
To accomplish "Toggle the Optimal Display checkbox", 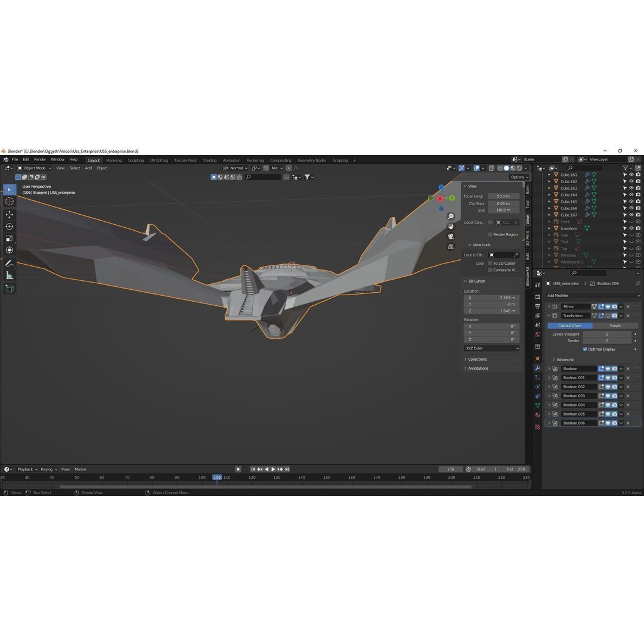I will pos(585,349).
